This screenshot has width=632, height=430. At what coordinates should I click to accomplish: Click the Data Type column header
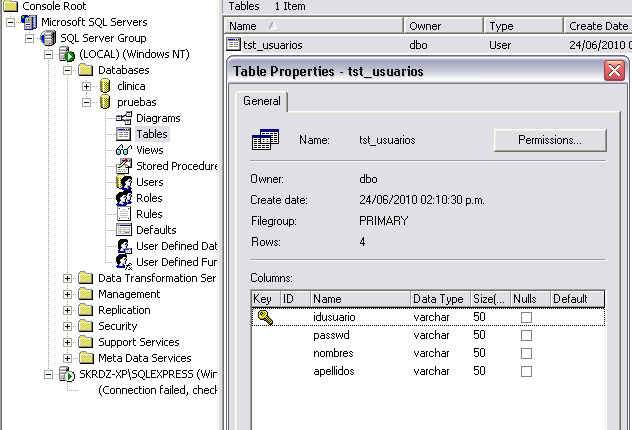tap(440, 299)
